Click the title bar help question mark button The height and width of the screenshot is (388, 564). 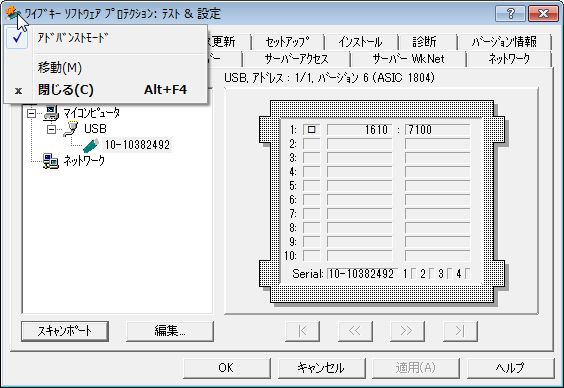(510, 14)
